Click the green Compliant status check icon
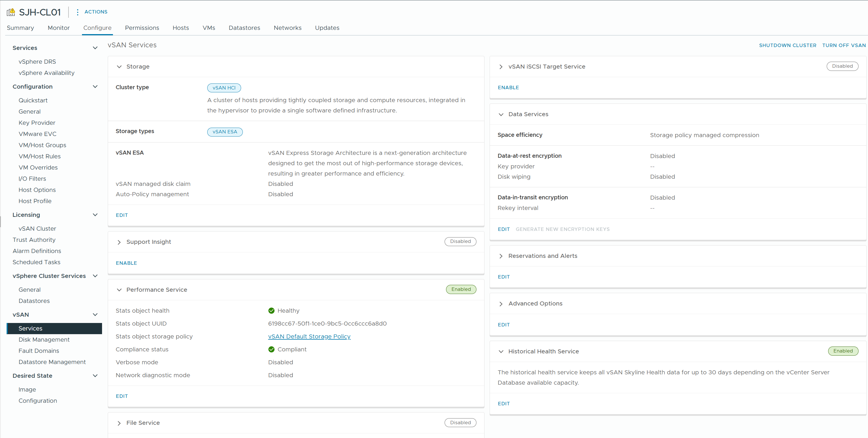This screenshot has height=438, width=868. 271,349
